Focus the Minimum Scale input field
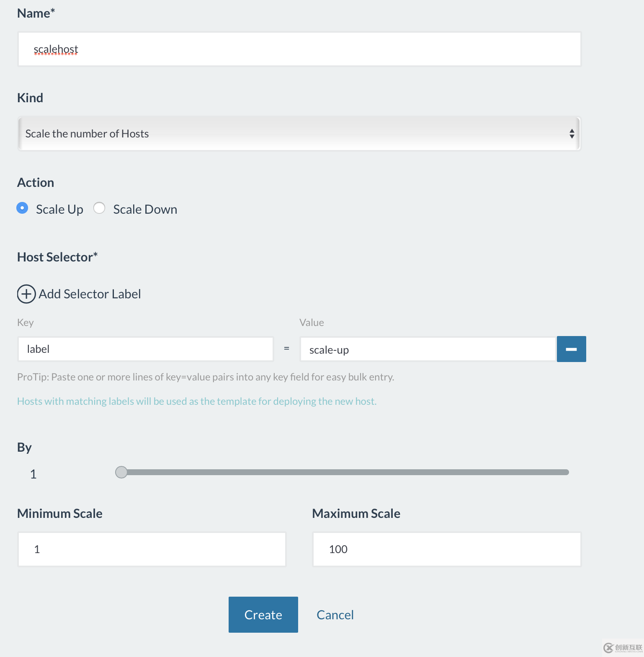This screenshot has height=657, width=644. [152, 549]
